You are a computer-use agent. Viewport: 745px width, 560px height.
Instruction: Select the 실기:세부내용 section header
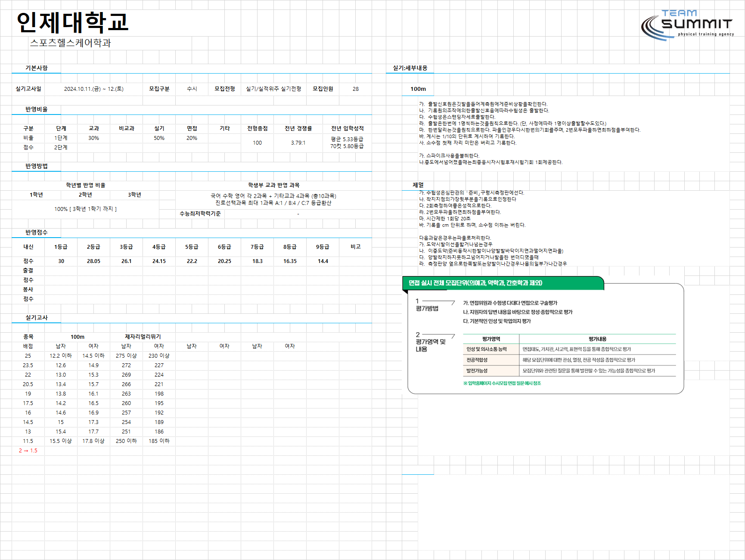click(410, 68)
